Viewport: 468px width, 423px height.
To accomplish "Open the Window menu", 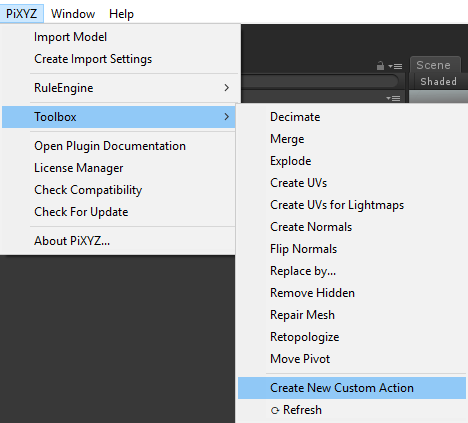I will coord(73,14).
